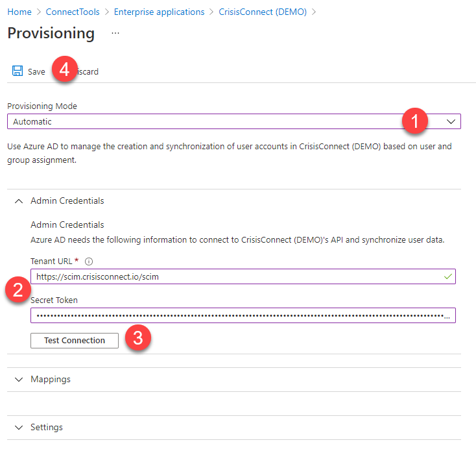Click the inner Admin Credentials subheading
Screen dimensions: 476x462
(67, 225)
